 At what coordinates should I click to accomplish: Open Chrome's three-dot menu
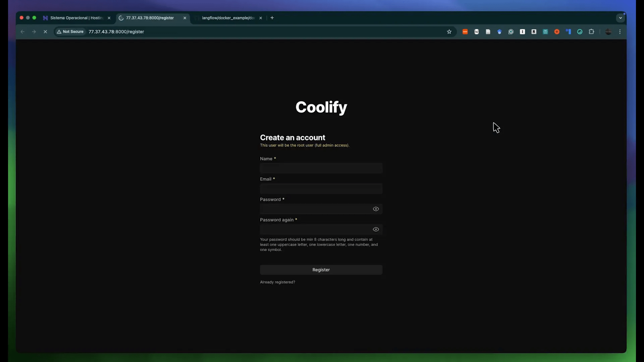[620, 32]
